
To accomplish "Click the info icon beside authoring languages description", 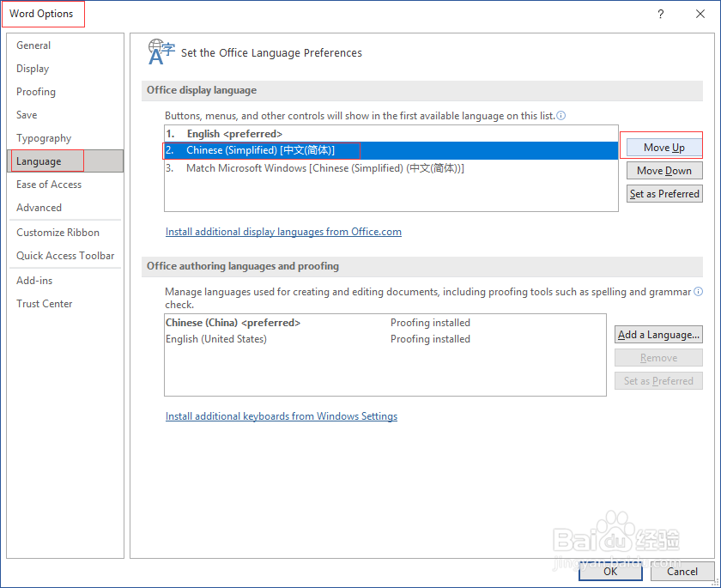I will coord(698,292).
